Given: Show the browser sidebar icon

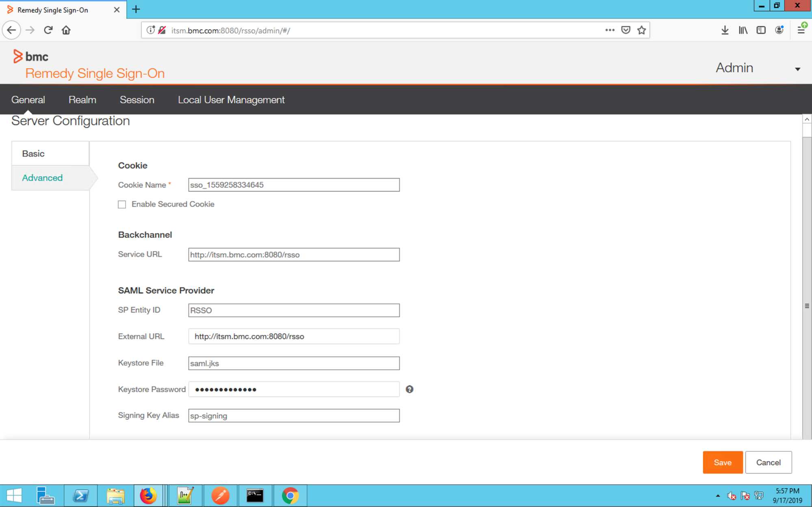Looking at the screenshot, I should 760,30.
